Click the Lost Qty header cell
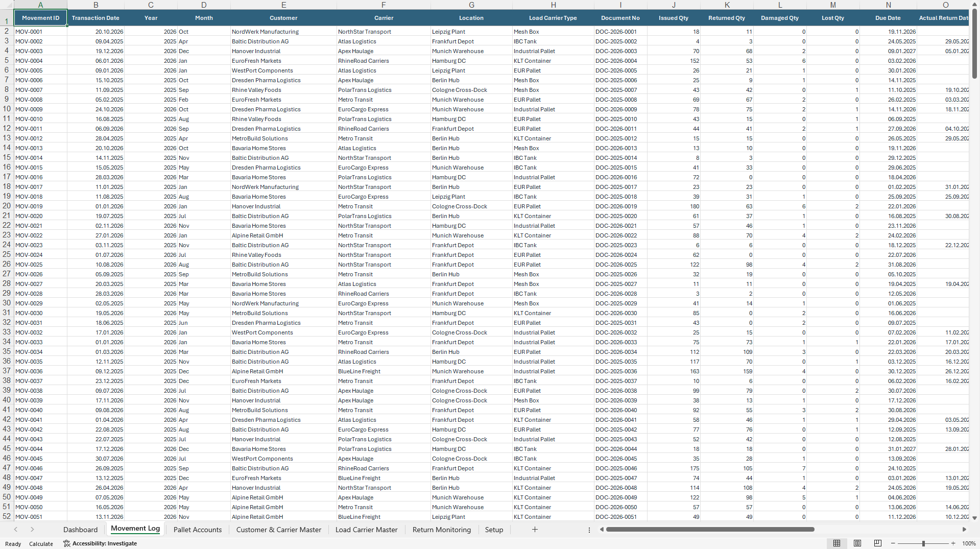 833,18
